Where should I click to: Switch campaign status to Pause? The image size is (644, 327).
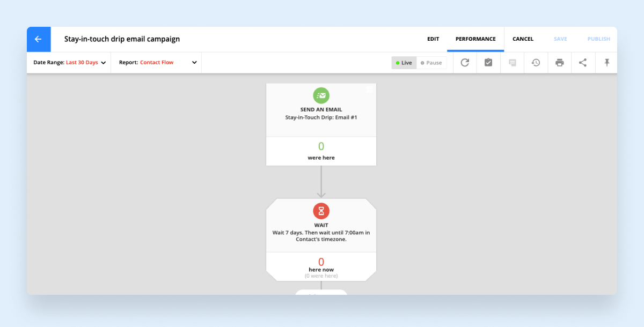click(431, 63)
